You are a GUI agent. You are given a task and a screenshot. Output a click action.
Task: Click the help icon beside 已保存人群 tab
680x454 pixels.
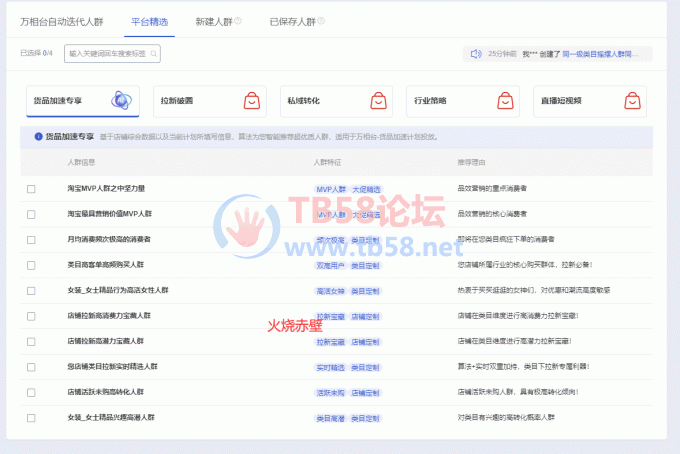(x=320, y=20)
